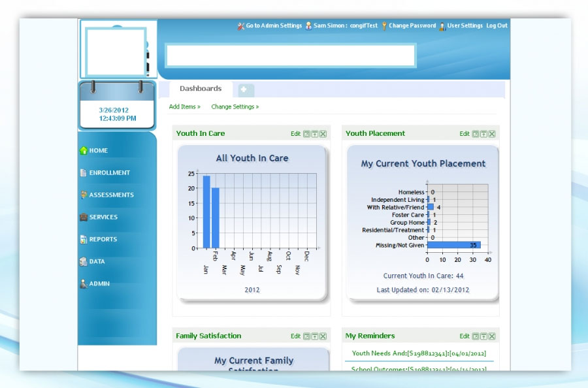Click the Change Password text link
The height and width of the screenshot is (388, 588).
click(x=412, y=25)
